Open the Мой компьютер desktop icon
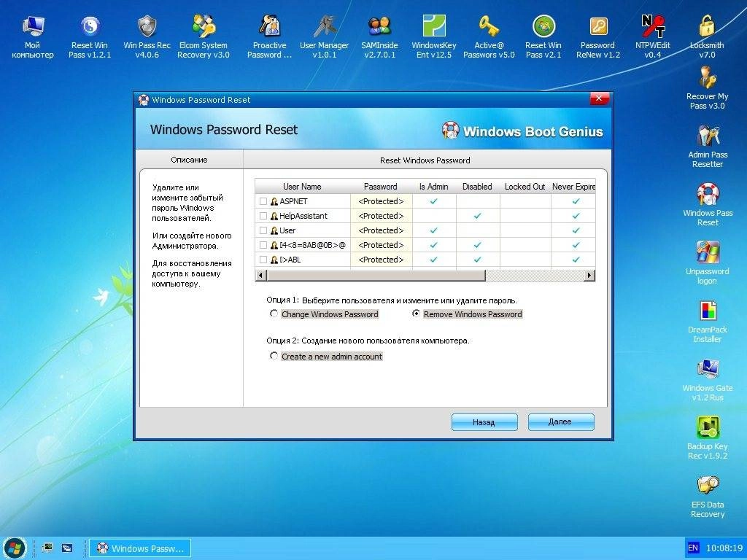The height and width of the screenshot is (560, 747). pos(32,36)
